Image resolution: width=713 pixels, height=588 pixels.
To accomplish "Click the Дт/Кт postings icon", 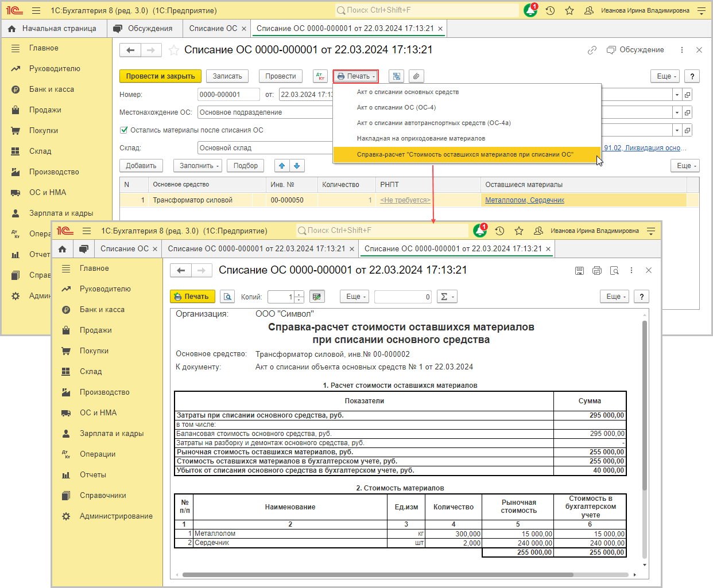I will (320, 76).
